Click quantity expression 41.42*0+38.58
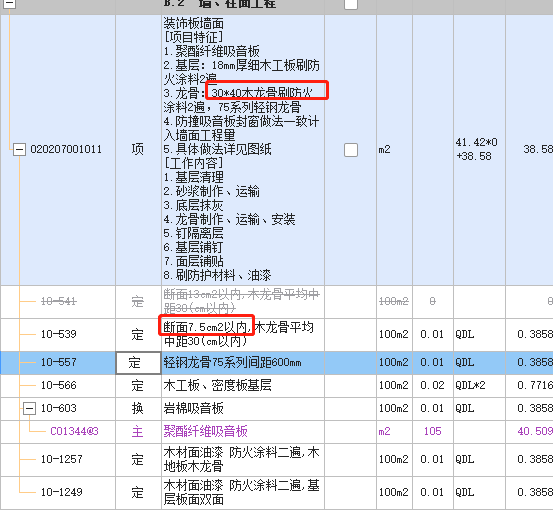 (476, 149)
